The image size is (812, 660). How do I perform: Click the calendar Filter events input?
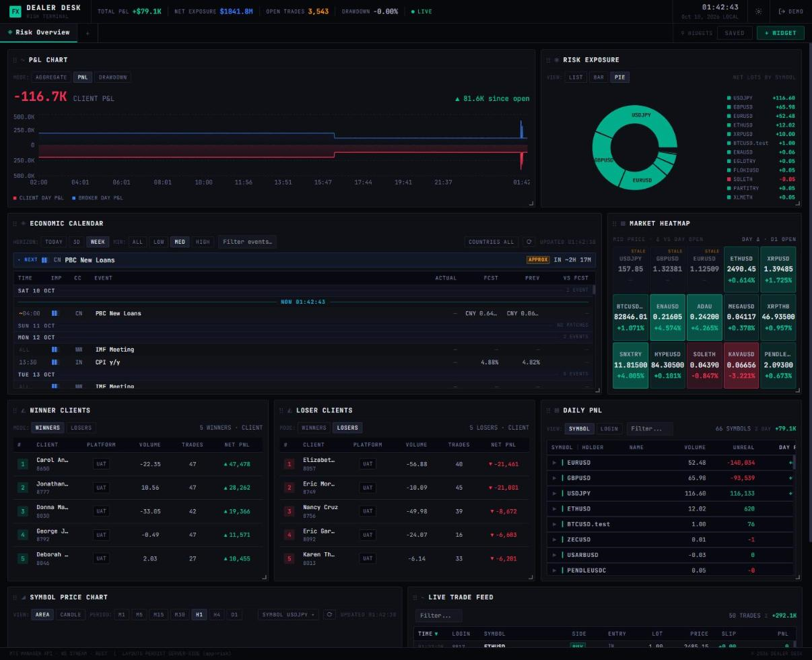coord(247,242)
